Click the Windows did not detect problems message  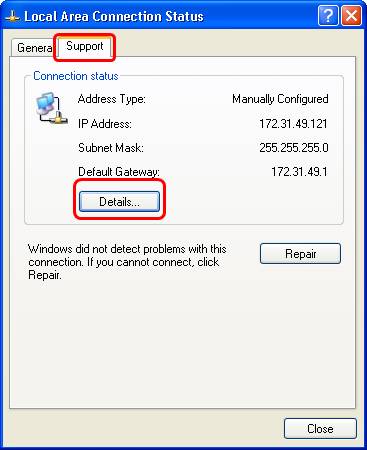click(x=127, y=262)
